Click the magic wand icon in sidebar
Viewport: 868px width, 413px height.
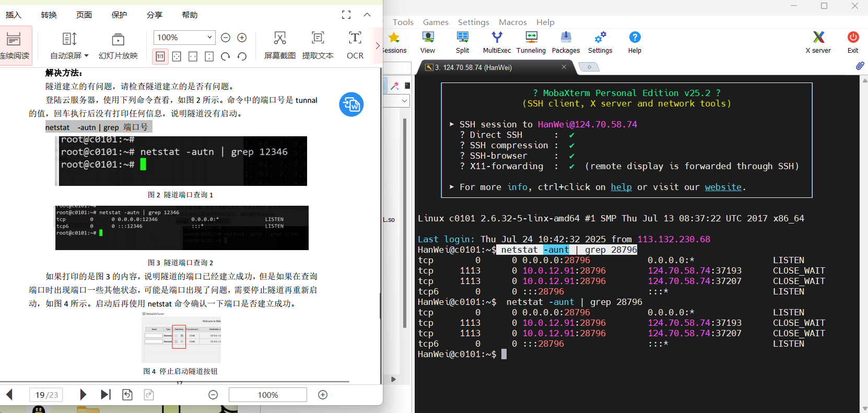coord(395,86)
